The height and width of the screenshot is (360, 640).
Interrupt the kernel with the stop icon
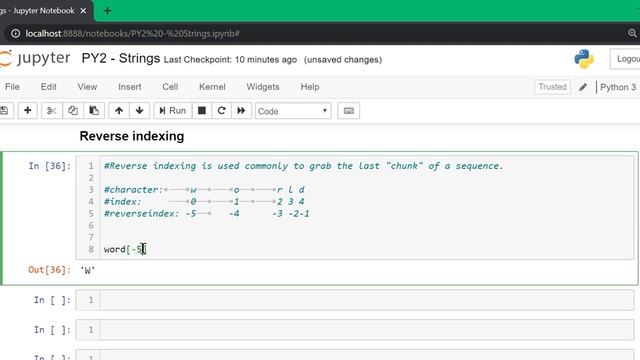coord(202,111)
